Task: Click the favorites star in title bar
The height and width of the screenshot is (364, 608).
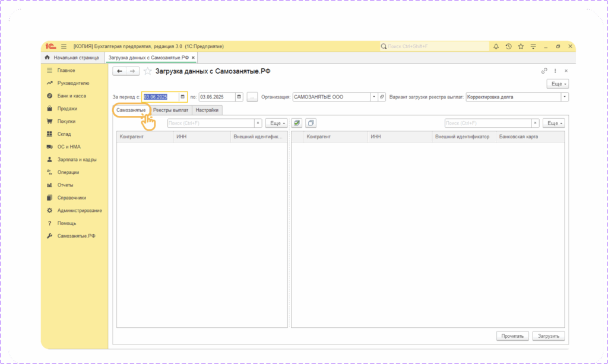Action: 521,46
